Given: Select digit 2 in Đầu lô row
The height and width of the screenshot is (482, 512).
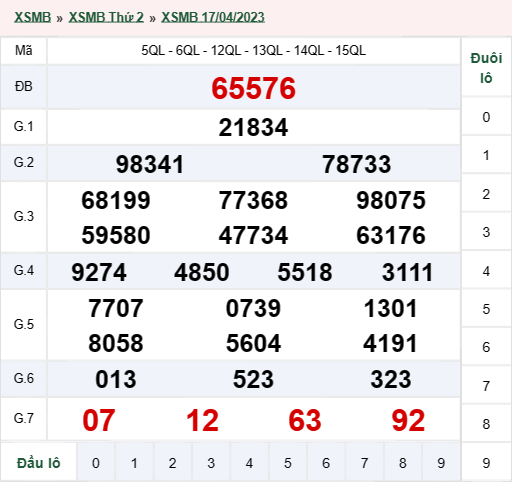Looking at the screenshot, I should click(172, 463).
